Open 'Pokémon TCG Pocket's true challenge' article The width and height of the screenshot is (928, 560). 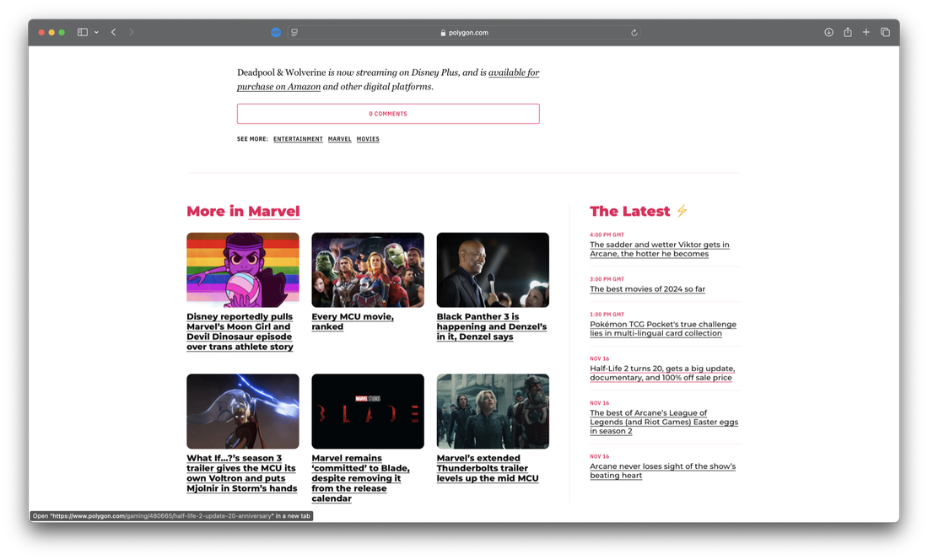pos(663,329)
